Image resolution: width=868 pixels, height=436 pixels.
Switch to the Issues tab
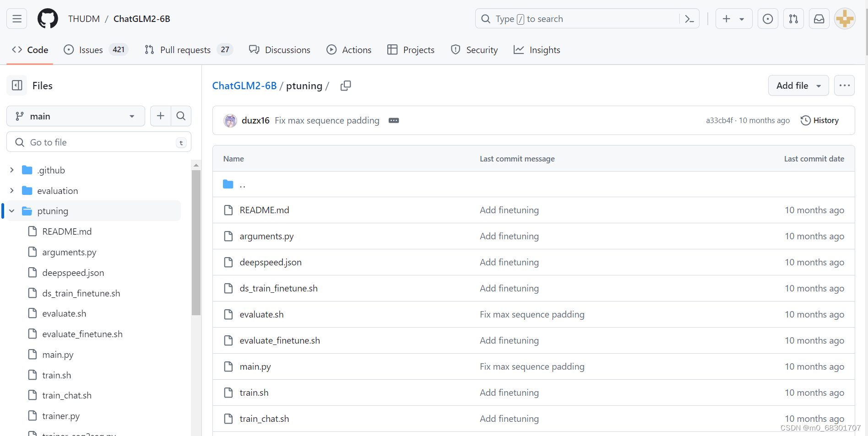(x=95, y=50)
